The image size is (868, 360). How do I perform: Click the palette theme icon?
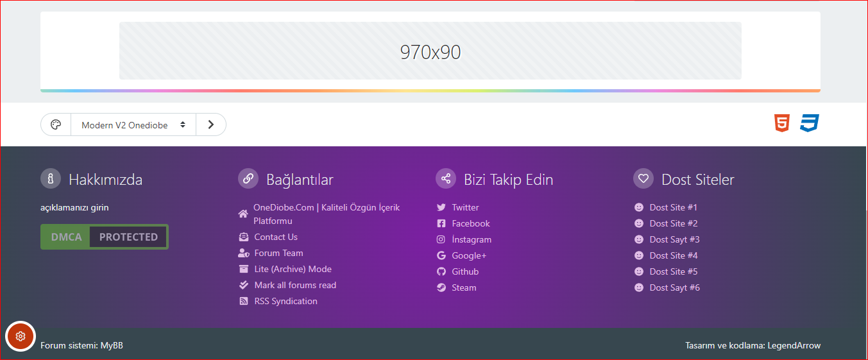pos(56,124)
